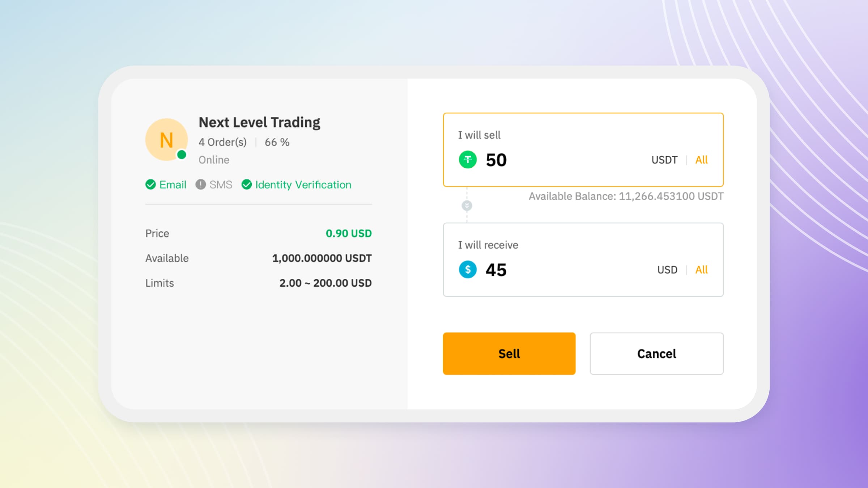Click the Sell button to confirm trade
Image resolution: width=868 pixels, height=488 pixels.
point(509,353)
